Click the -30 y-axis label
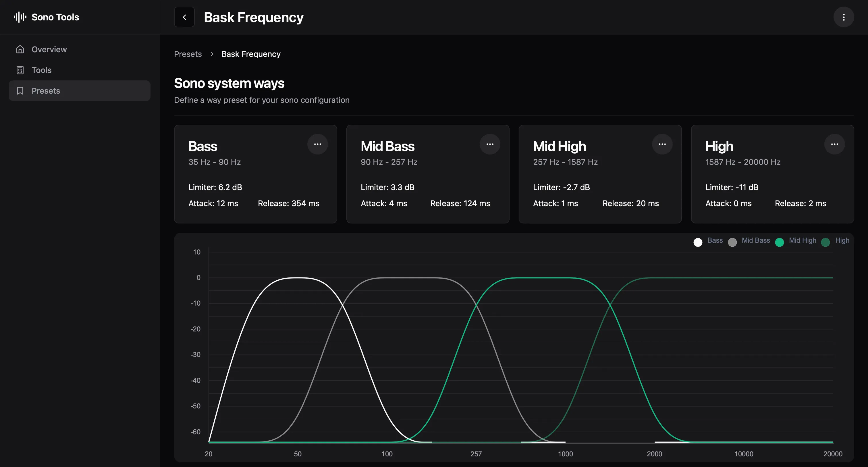The image size is (868, 467). tap(195, 355)
